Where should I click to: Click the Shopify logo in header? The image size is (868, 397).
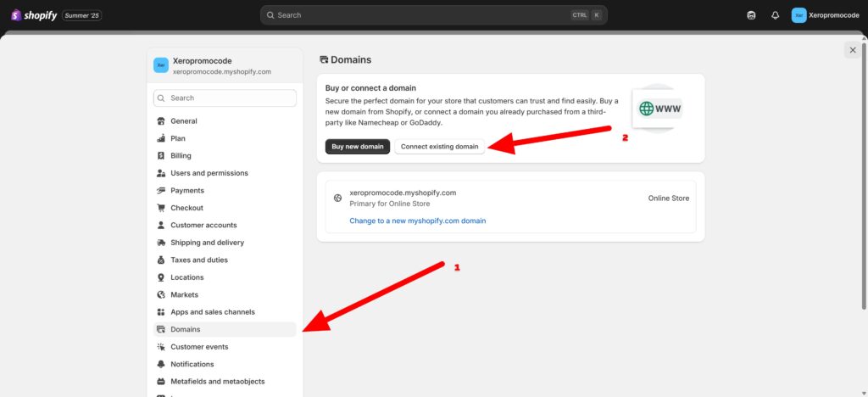(34, 15)
